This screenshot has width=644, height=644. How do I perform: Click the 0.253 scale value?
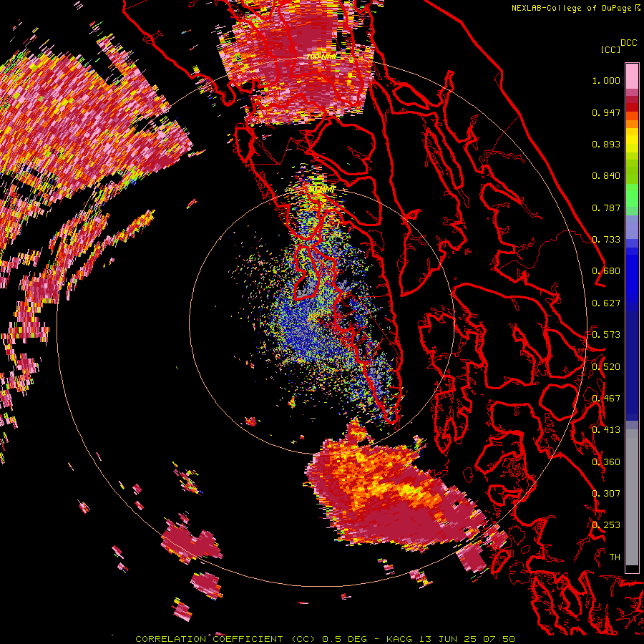pyautogui.click(x=606, y=525)
